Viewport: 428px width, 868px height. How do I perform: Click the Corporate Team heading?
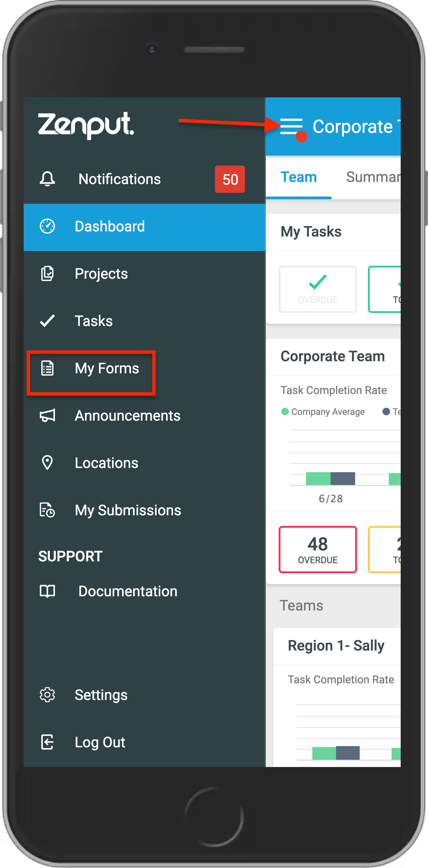[x=333, y=356]
